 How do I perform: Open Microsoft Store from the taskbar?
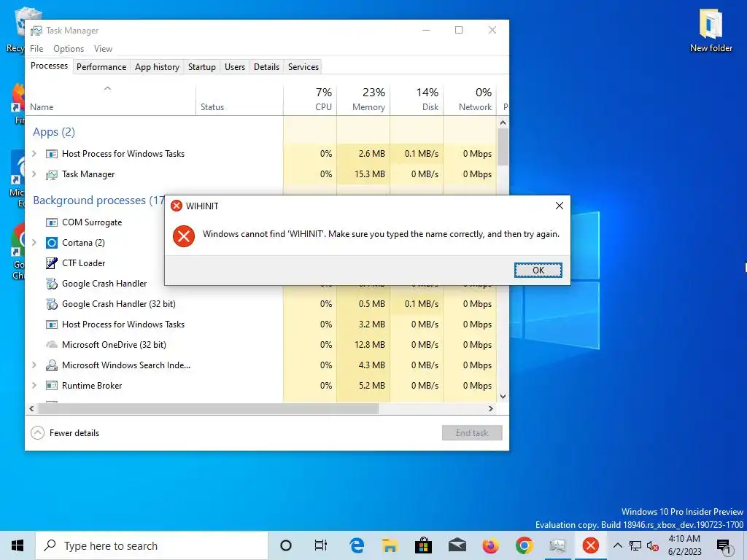coord(423,545)
